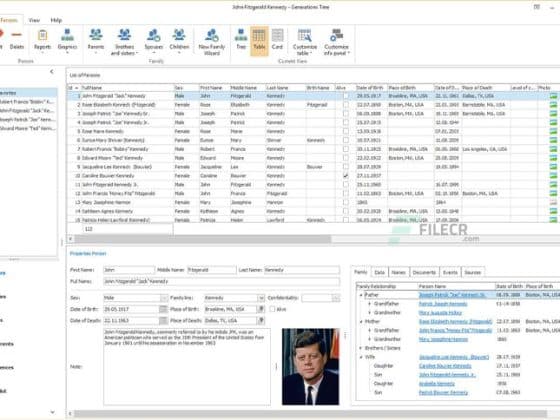560x420 pixels.
Task: Open Patrick Bouvier Kennedy link
Action: pos(443,393)
